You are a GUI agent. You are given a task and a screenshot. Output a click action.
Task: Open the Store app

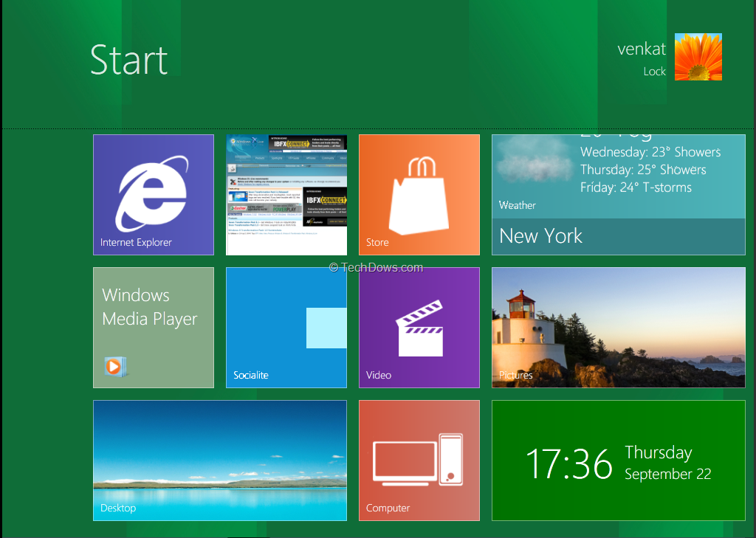(x=419, y=195)
